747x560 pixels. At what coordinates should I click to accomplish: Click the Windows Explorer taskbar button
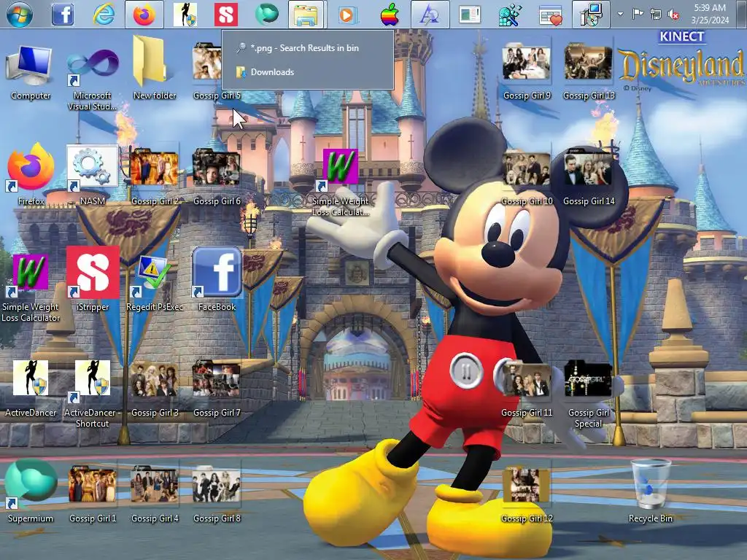tap(307, 15)
